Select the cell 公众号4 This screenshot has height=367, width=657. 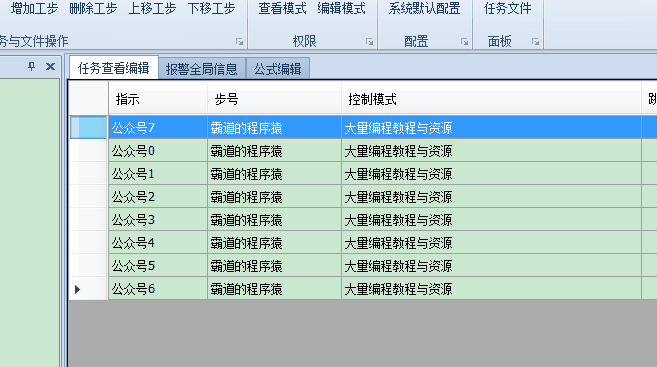[x=158, y=243]
